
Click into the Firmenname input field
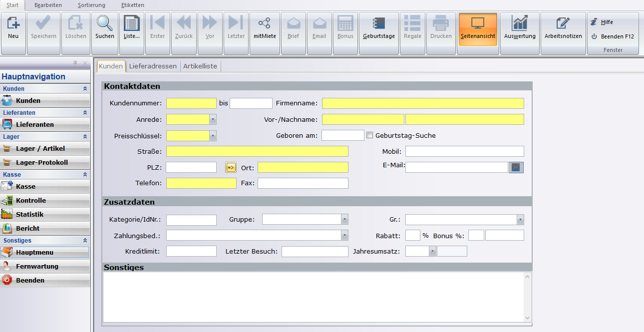click(x=423, y=103)
